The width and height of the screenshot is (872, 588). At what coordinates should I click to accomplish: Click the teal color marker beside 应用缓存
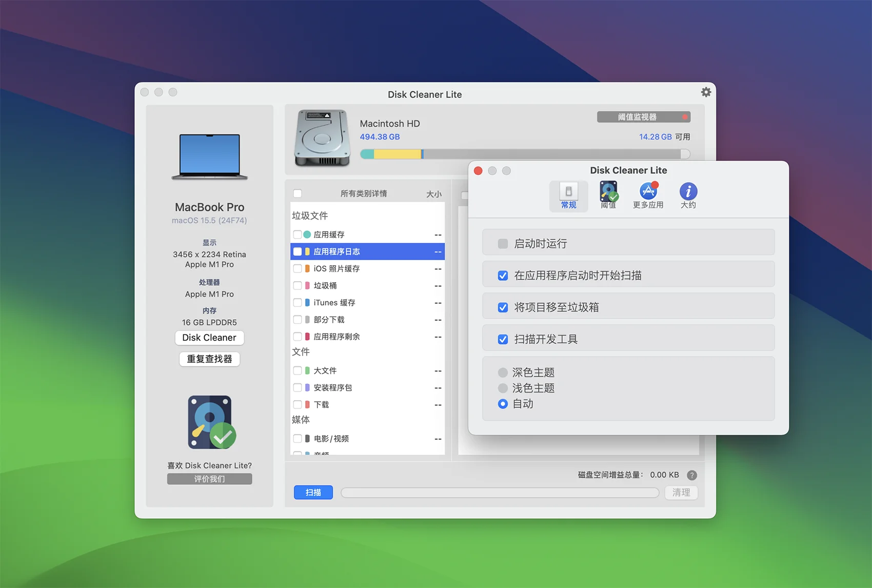pos(307,234)
